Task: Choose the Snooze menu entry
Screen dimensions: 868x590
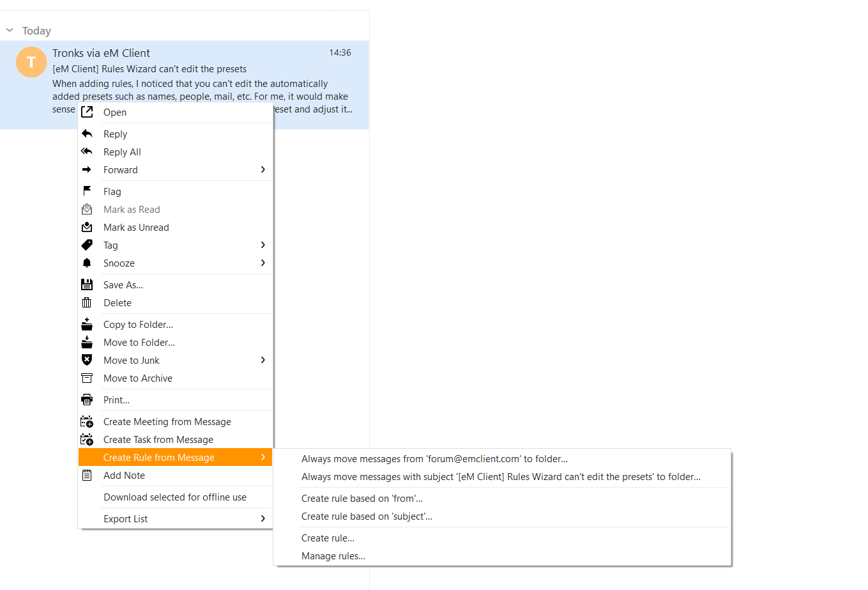Action: pyautogui.click(x=175, y=263)
